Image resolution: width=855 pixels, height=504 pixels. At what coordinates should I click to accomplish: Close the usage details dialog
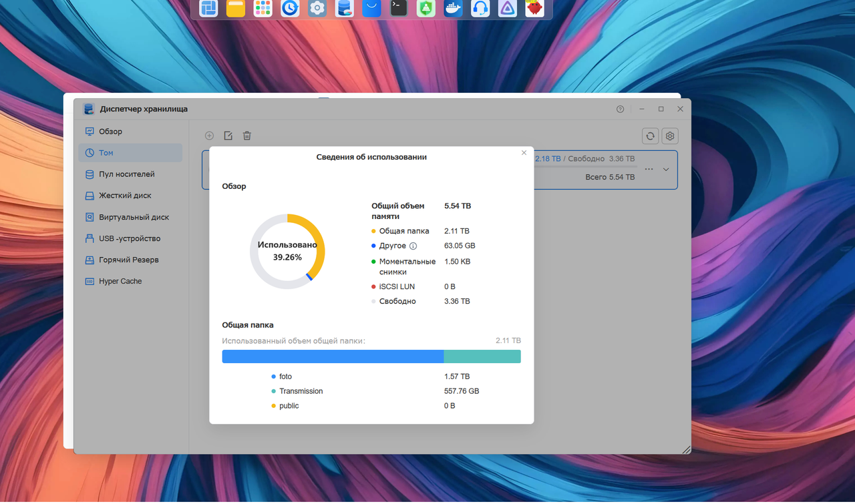(x=524, y=153)
